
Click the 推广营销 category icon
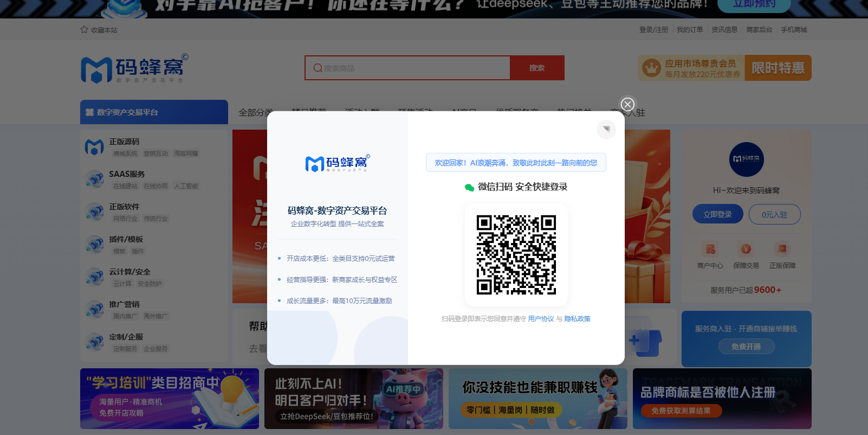94,309
